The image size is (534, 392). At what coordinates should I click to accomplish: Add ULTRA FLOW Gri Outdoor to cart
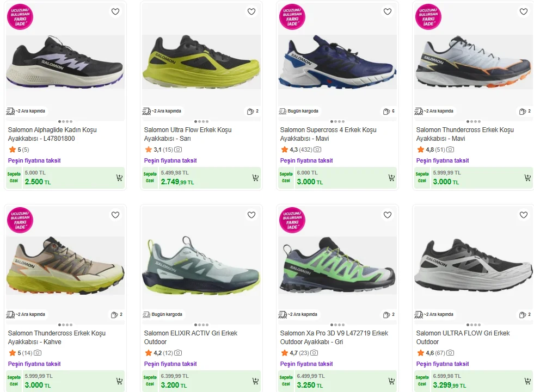527,381
